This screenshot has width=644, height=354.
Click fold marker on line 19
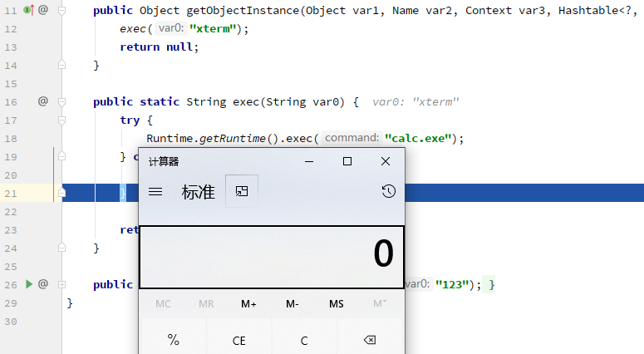click(x=61, y=156)
